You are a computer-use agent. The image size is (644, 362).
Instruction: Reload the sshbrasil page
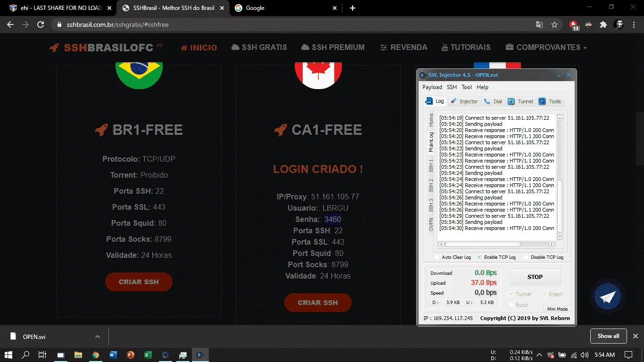coord(41,25)
